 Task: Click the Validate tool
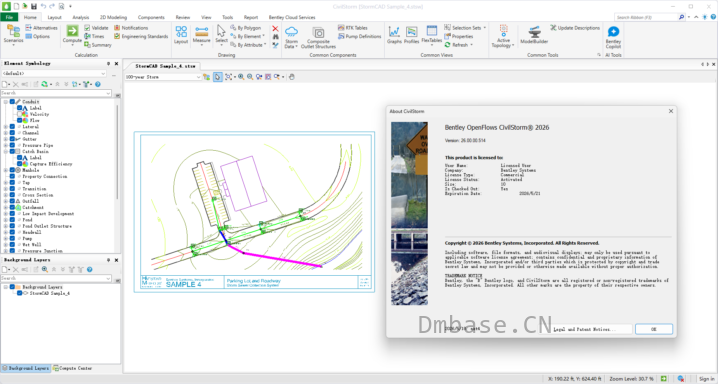click(x=96, y=28)
